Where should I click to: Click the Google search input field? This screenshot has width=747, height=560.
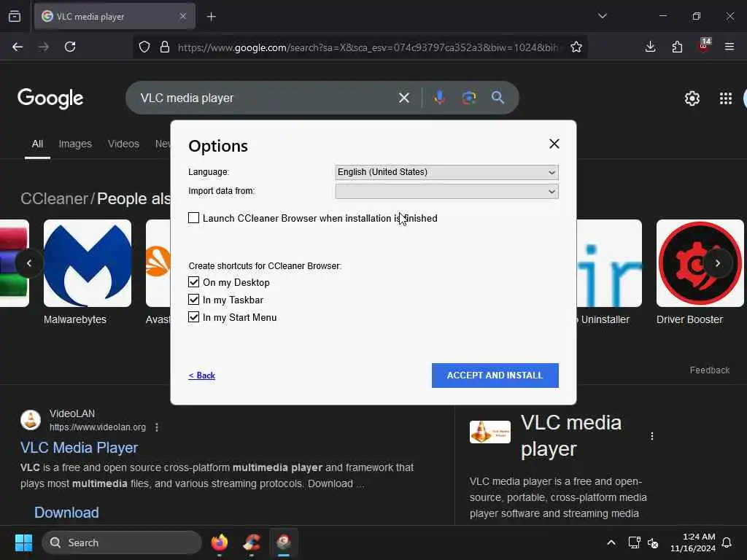point(267,98)
